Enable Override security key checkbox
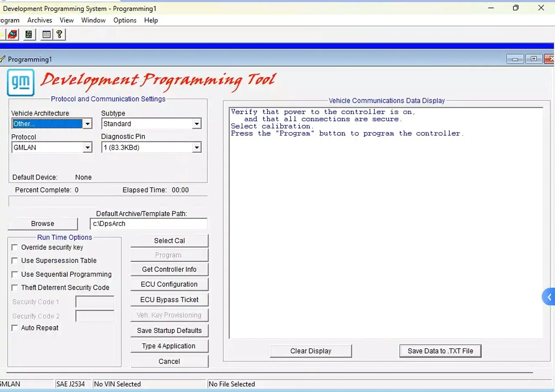Screen dimensions: 555x392 click(15, 247)
